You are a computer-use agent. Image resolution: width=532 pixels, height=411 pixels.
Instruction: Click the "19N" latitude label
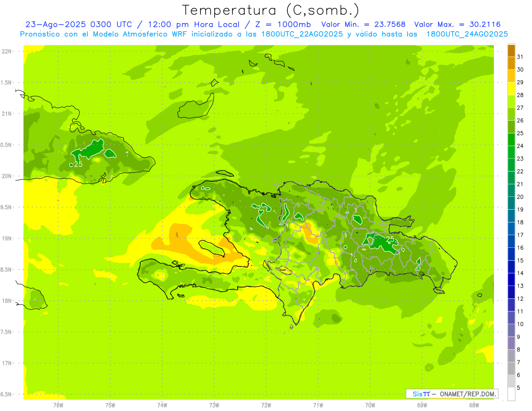[6, 239]
